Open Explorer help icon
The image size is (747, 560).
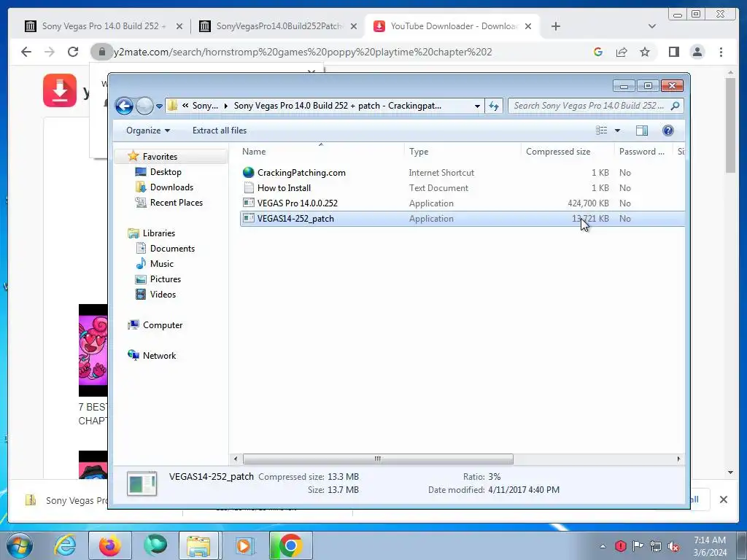(x=668, y=131)
